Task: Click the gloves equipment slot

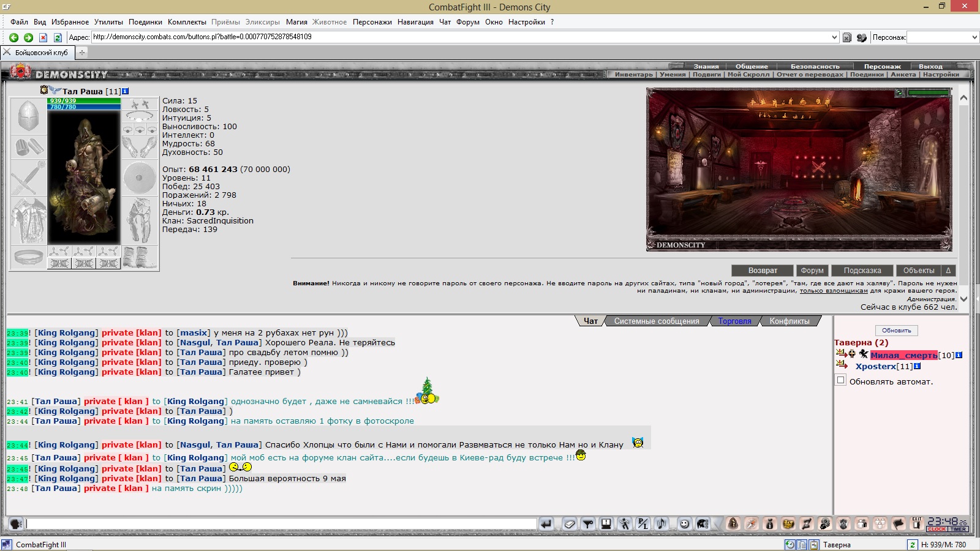Action: click(x=140, y=147)
